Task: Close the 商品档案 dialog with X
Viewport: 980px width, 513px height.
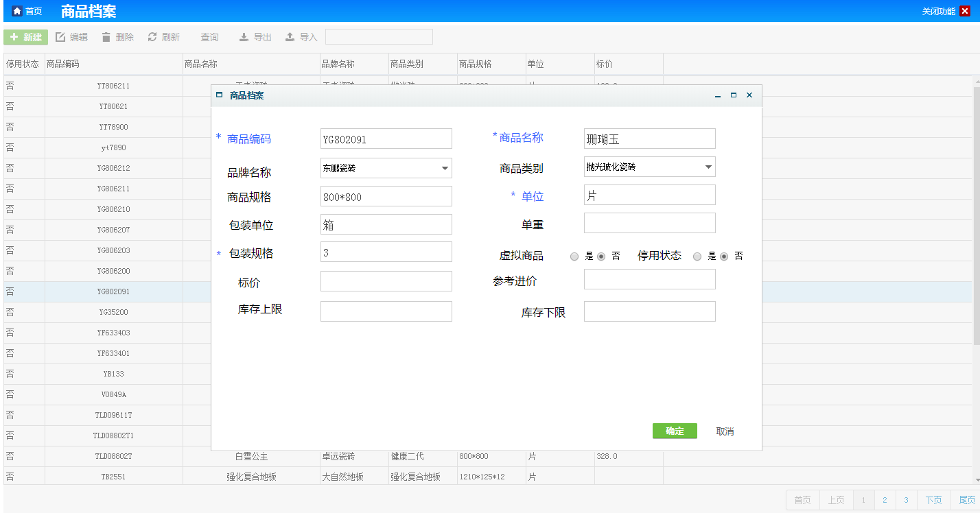Action: tap(749, 95)
